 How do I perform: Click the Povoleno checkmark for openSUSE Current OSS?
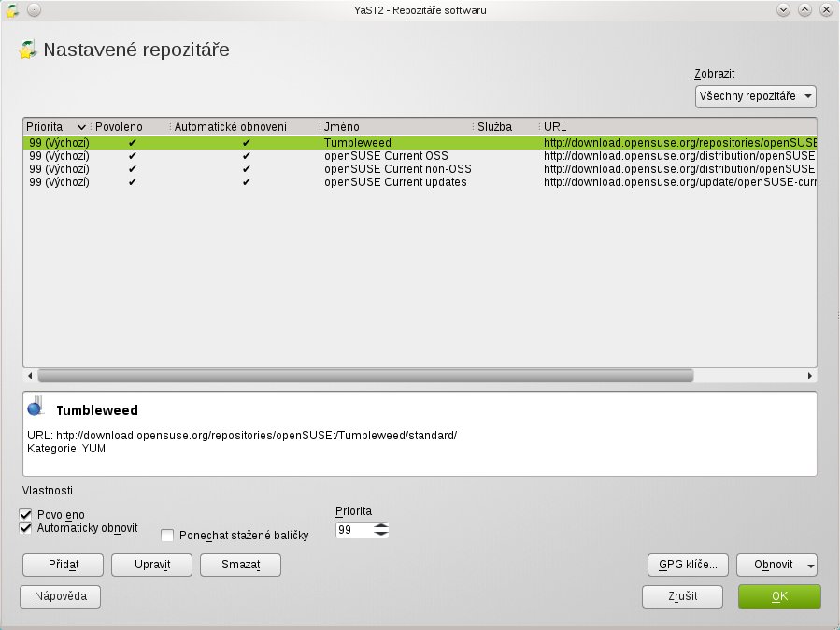[133, 156]
